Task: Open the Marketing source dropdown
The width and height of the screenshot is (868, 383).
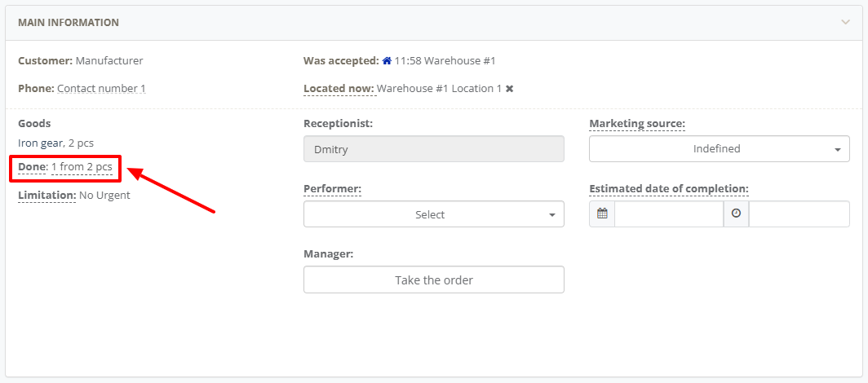Action: coord(719,148)
